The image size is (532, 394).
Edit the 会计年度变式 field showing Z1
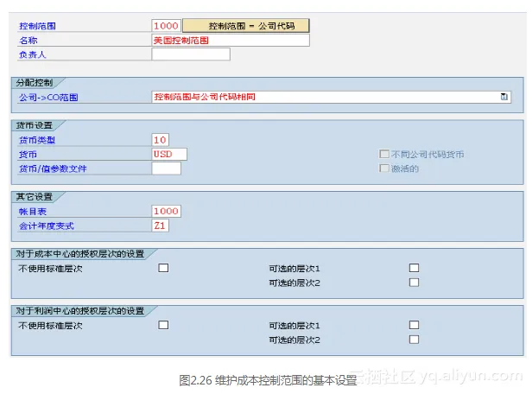tap(160, 226)
